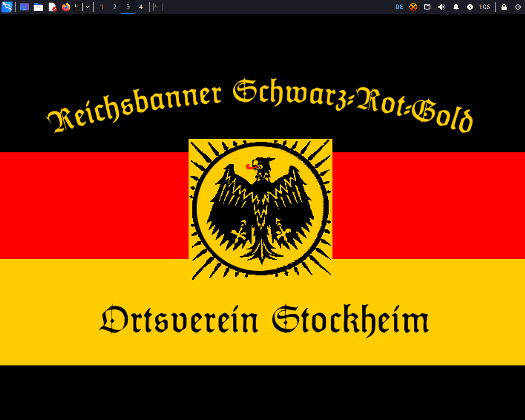This screenshot has width=525, height=420.
Task: Click the eagle emblem in the image
Action: tap(260, 209)
